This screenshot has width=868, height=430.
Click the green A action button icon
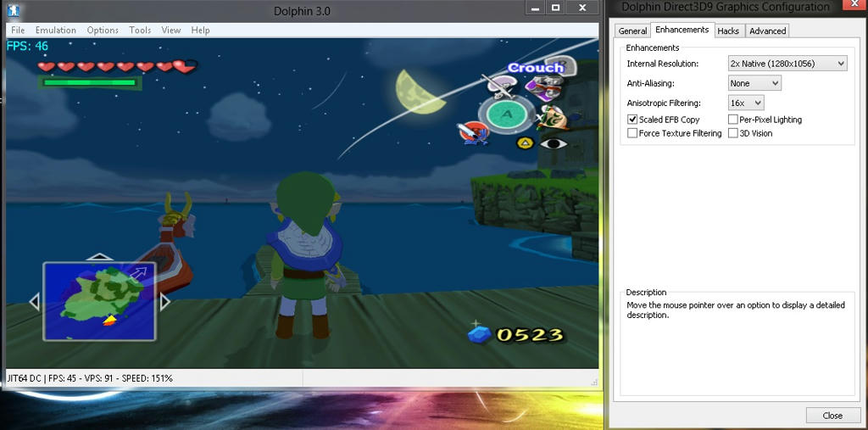(x=507, y=114)
